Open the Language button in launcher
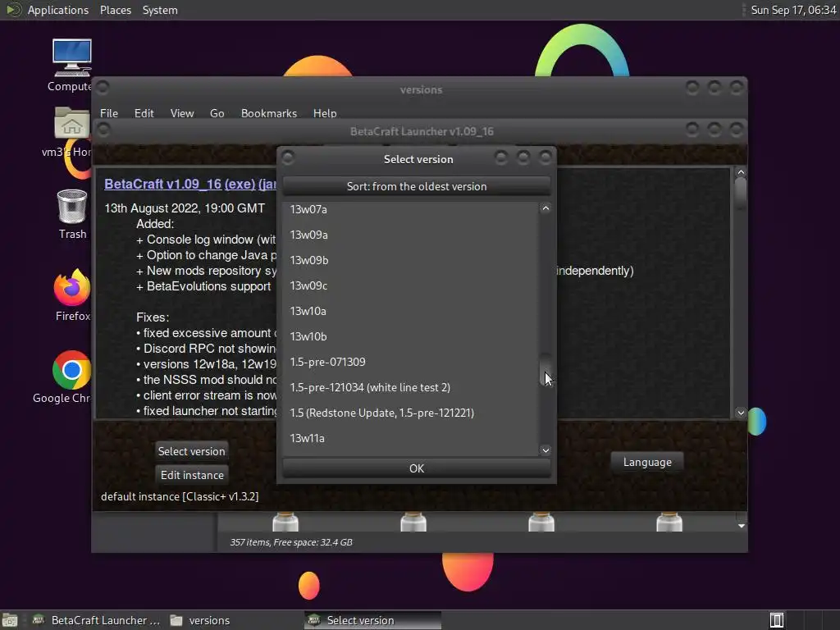This screenshot has width=840, height=630. point(647,462)
